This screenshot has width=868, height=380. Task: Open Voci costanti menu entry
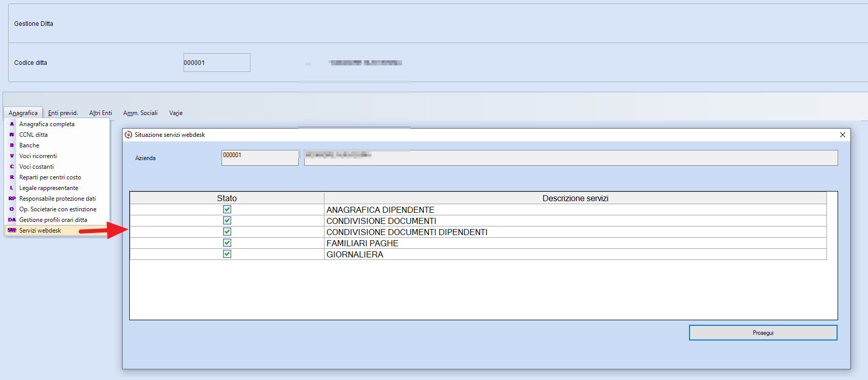[x=57, y=167]
